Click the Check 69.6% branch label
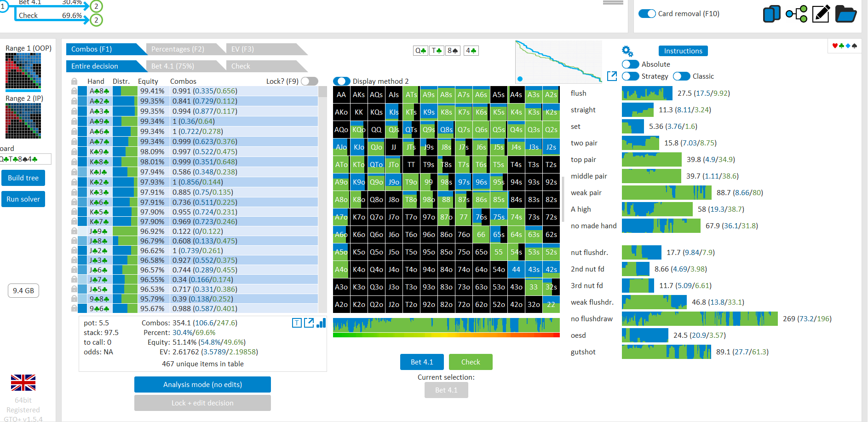Screen dimensions: 868x422 [50, 16]
